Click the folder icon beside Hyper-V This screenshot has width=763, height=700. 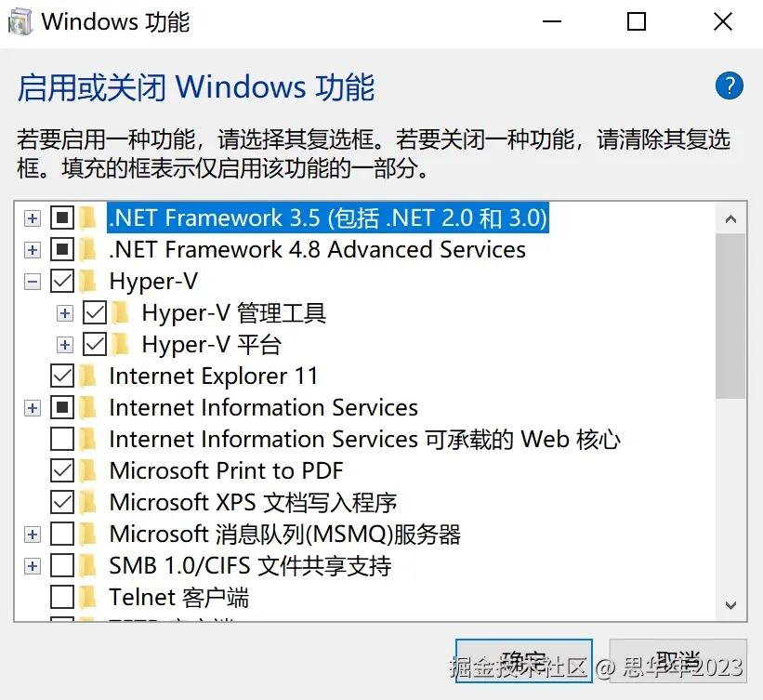[88, 281]
